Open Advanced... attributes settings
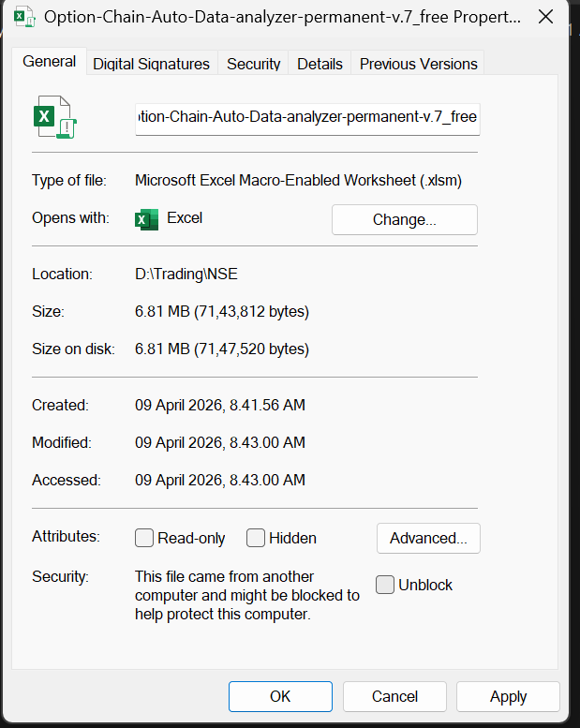580x728 pixels. pyautogui.click(x=428, y=538)
